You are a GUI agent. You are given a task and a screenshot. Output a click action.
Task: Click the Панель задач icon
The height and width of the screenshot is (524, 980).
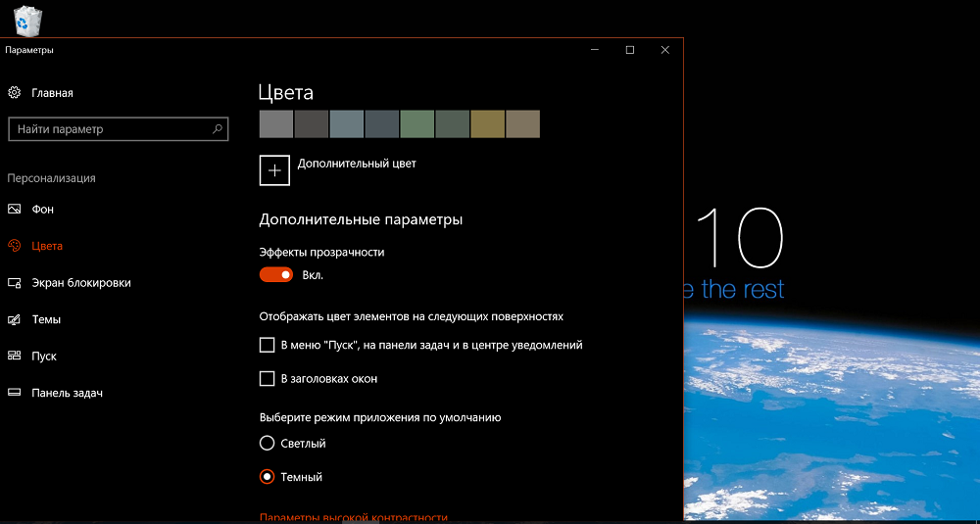pyautogui.click(x=14, y=393)
